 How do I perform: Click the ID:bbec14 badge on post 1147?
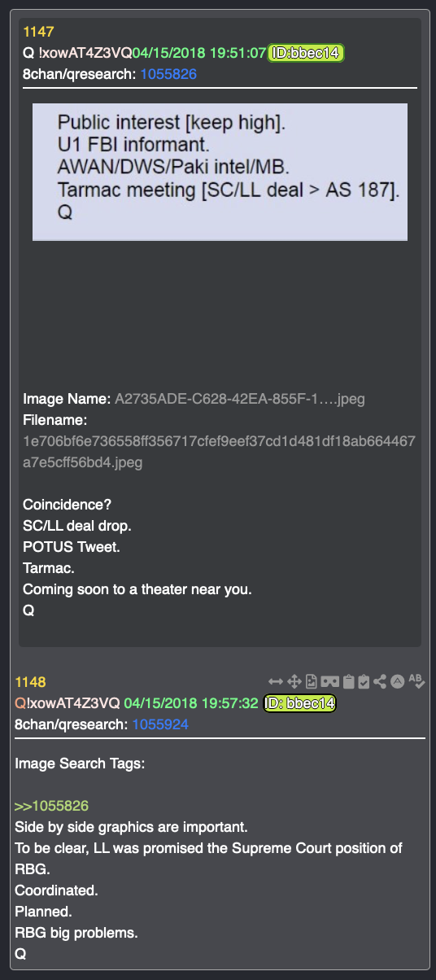point(307,54)
